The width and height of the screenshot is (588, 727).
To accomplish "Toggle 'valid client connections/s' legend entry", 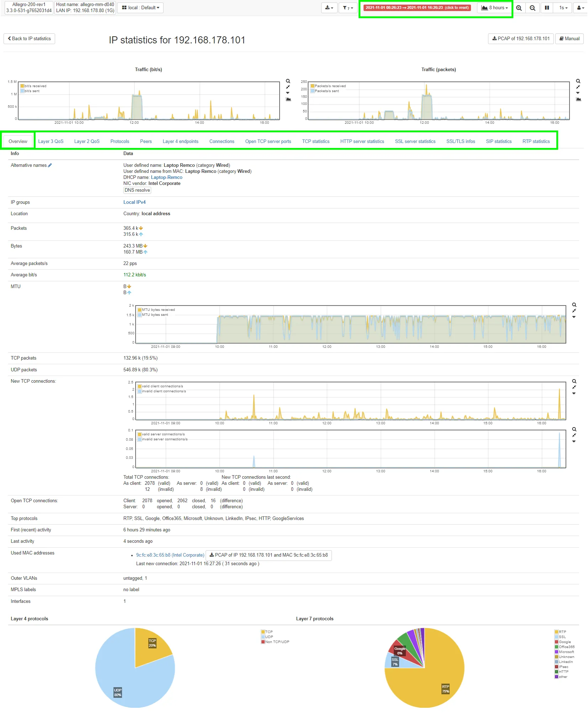I will (x=162, y=386).
